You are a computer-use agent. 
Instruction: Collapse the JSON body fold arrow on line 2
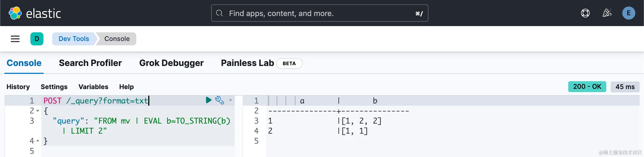point(38,111)
